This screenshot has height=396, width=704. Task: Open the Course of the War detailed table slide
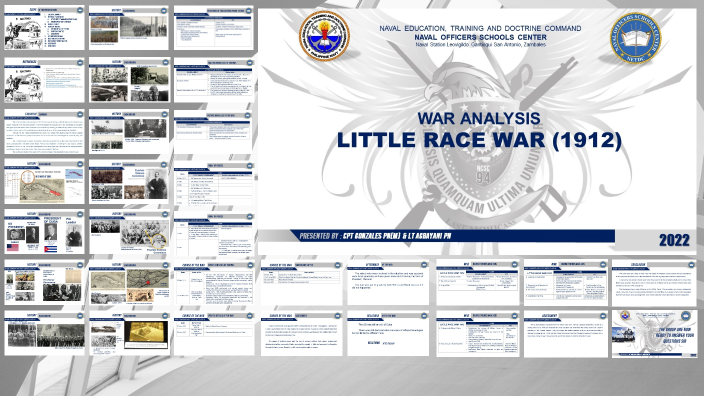(x=214, y=283)
